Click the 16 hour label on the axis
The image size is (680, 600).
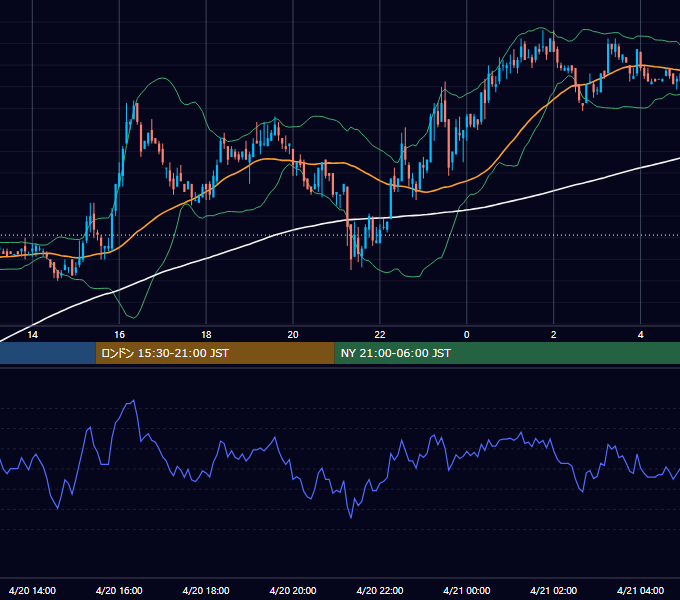[119, 335]
